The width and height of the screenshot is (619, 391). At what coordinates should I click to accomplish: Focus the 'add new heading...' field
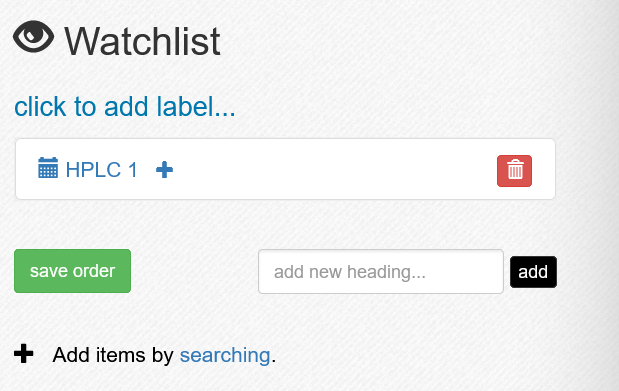coord(381,272)
